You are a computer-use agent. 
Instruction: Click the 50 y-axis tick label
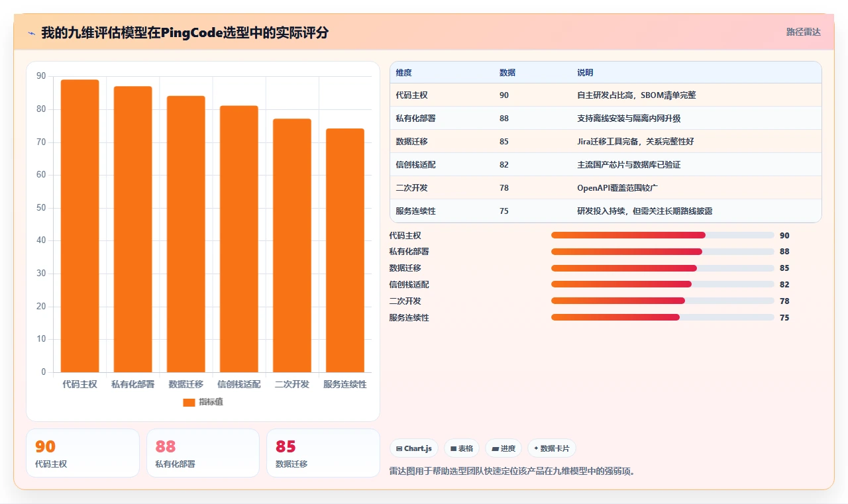click(42, 208)
